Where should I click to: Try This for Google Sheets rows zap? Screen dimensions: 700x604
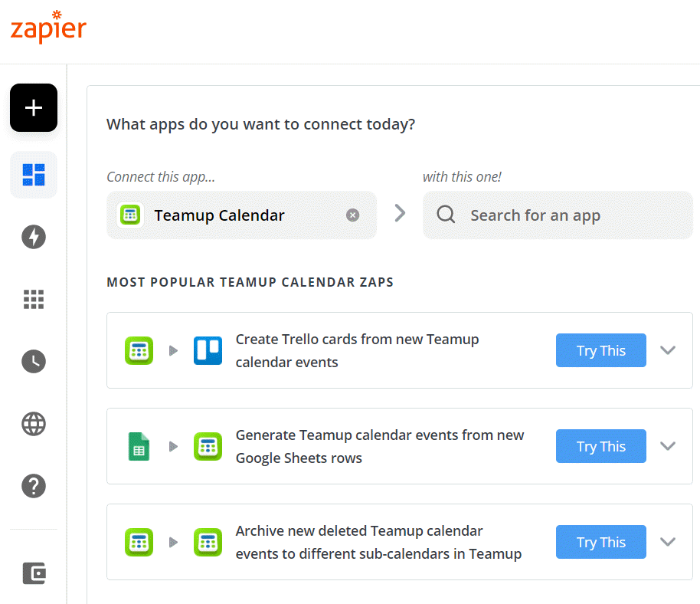coord(601,446)
